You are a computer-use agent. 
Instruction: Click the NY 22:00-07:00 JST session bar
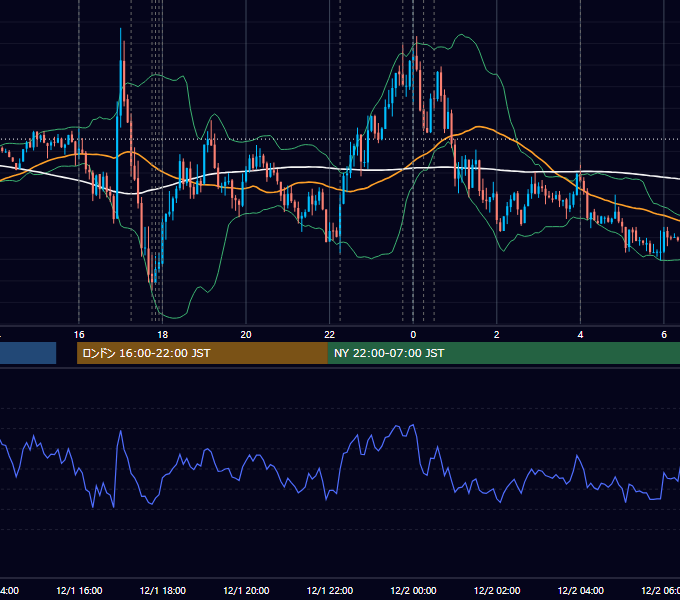pos(503,353)
